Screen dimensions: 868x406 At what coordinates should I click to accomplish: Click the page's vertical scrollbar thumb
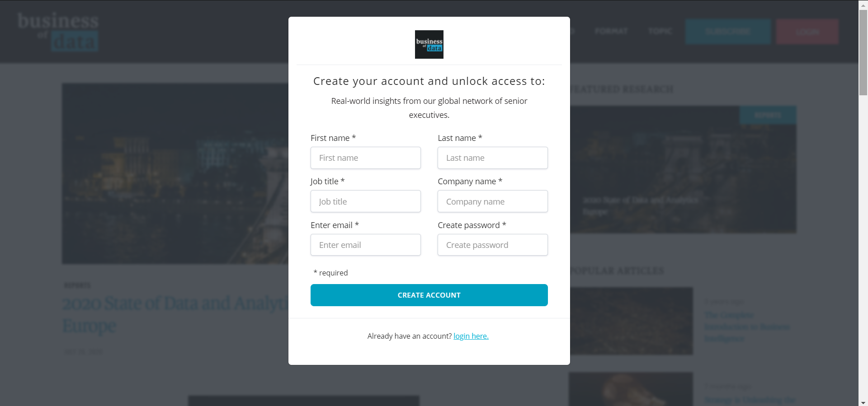pos(863,52)
